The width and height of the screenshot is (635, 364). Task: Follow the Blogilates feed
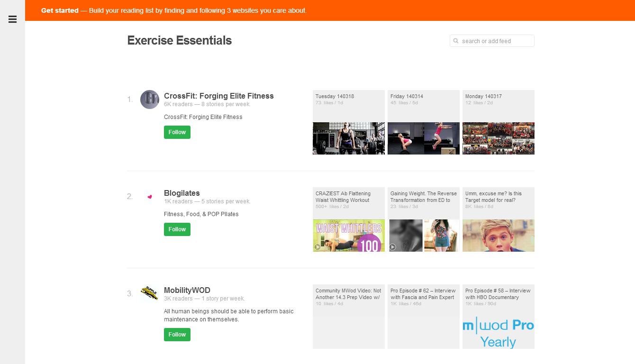[x=177, y=229]
